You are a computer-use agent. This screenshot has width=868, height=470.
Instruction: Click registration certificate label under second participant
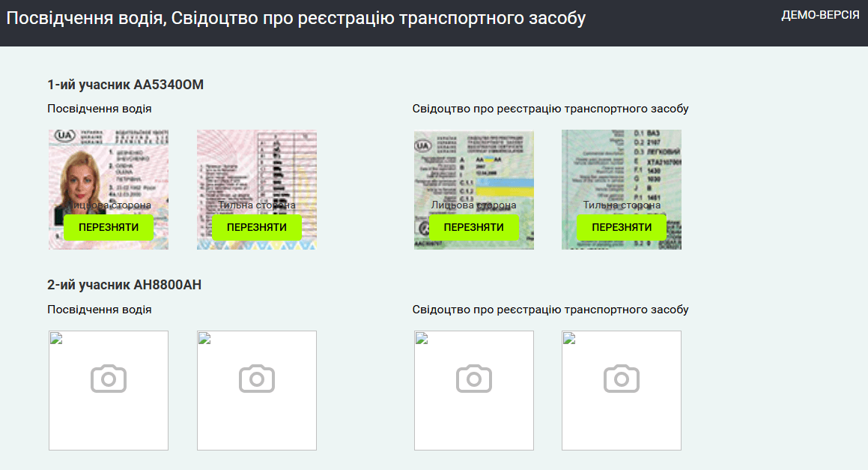click(x=550, y=310)
